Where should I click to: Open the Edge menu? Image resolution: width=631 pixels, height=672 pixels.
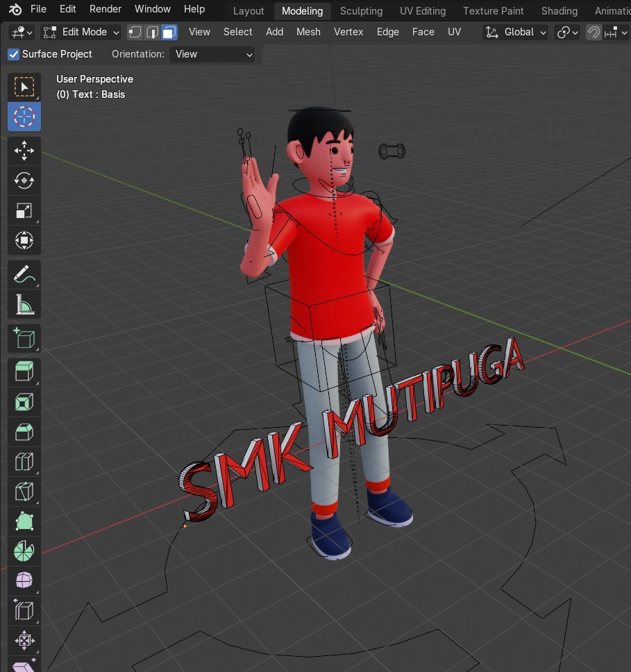coord(387,32)
